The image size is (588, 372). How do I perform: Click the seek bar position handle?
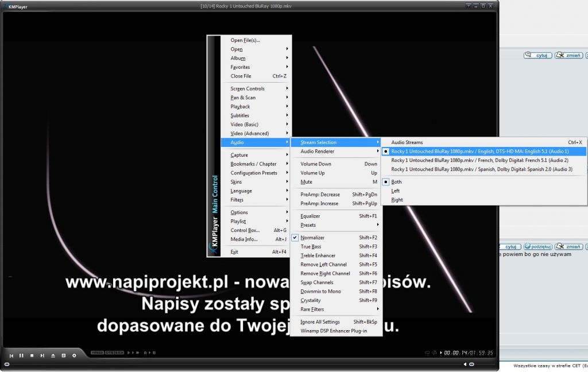[x=7, y=364]
